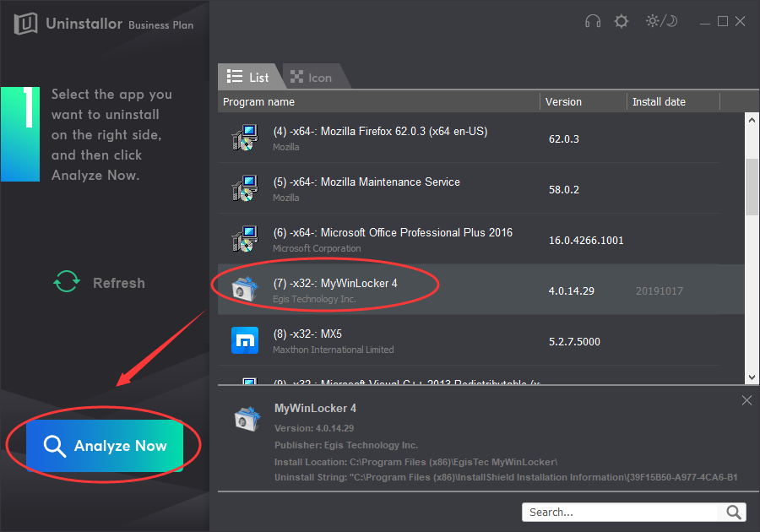Image resolution: width=760 pixels, height=532 pixels.
Task: Switch to the List view tab
Action: pyautogui.click(x=248, y=77)
